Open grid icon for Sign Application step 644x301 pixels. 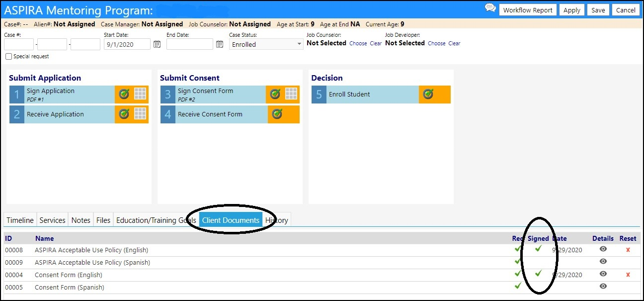[140, 94]
